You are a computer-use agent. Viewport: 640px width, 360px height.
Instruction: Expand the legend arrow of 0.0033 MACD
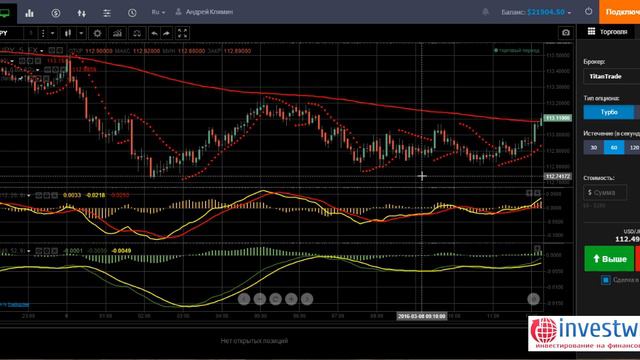click(29, 196)
